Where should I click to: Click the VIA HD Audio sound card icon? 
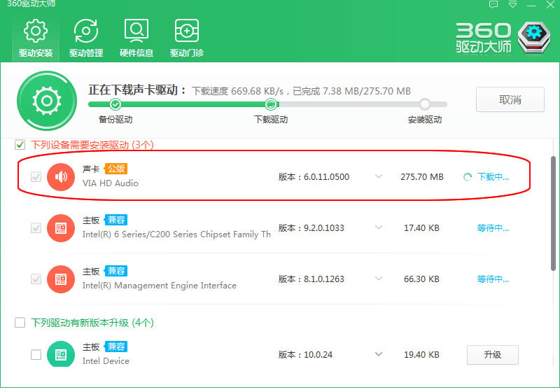tap(61, 176)
